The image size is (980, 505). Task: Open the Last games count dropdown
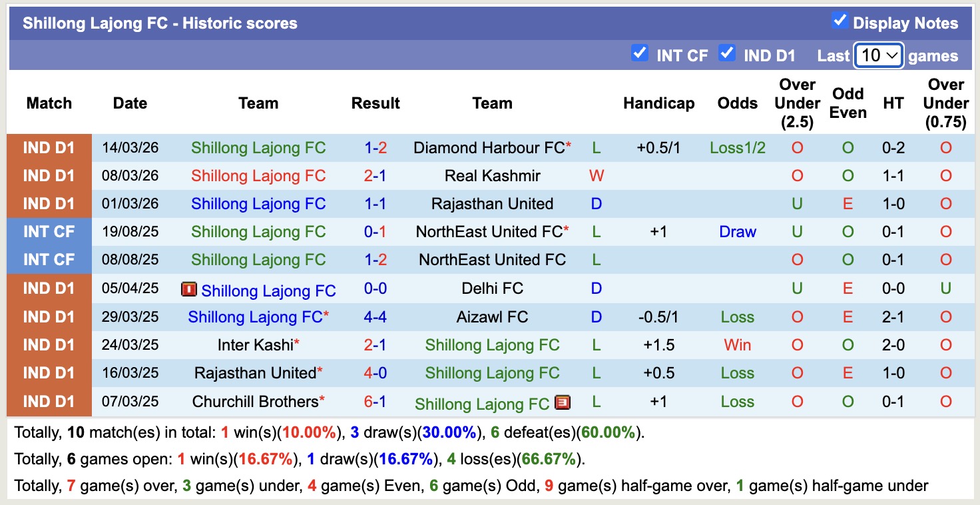tap(878, 55)
